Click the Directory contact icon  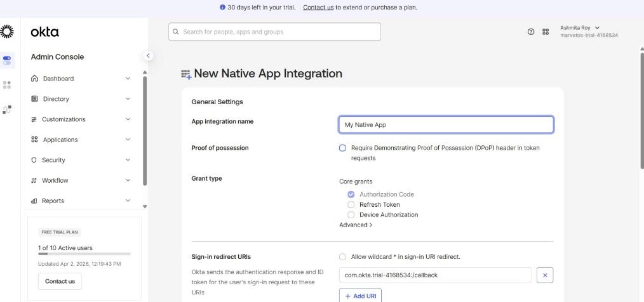pos(34,99)
